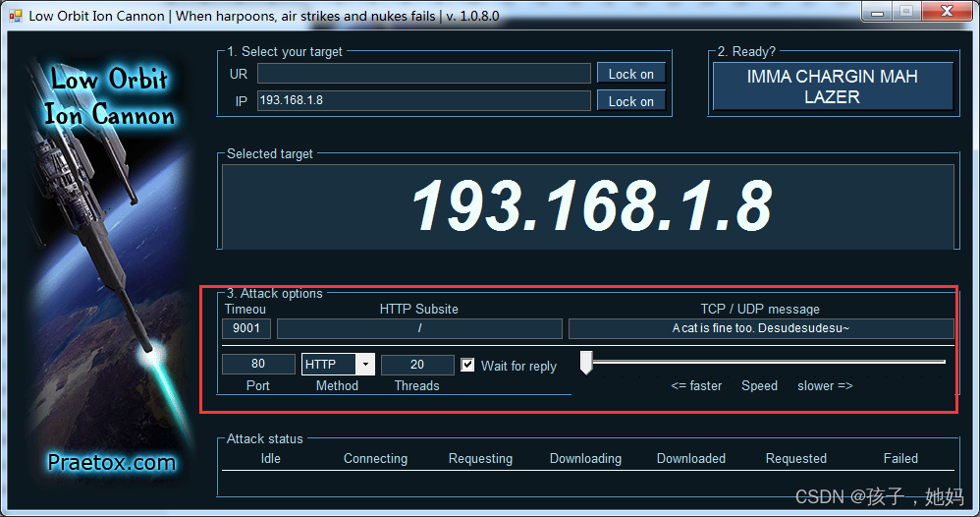Click the application icon in title bar

click(x=15, y=15)
